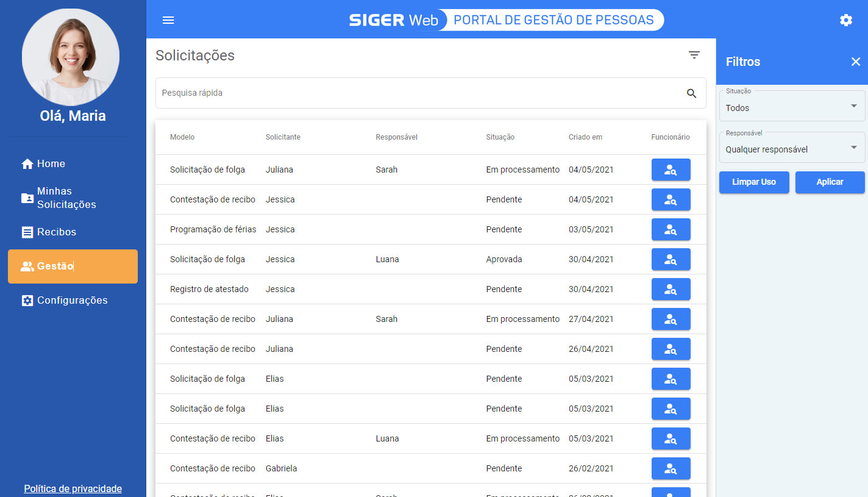Click the Aprovada status cell
The height and width of the screenshot is (497, 868).
pos(504,259)
